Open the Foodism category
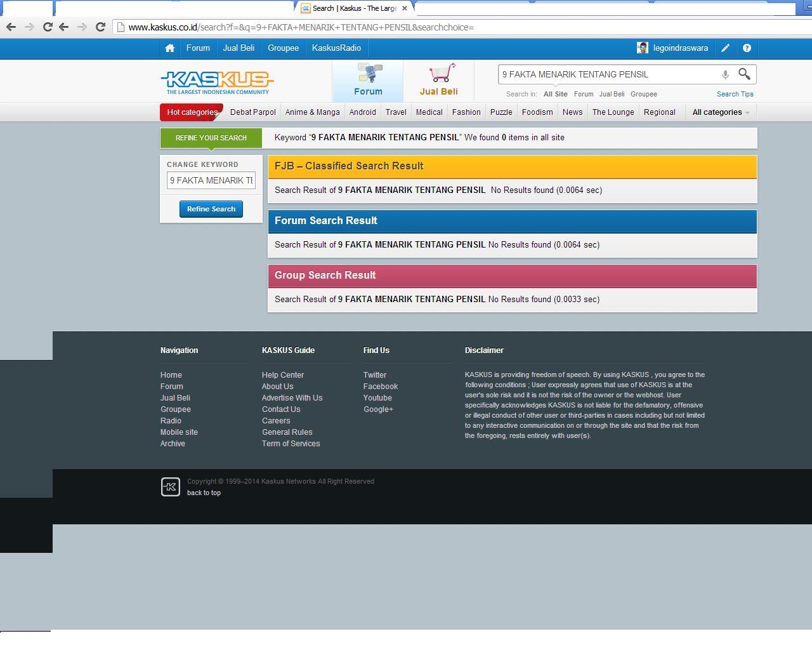 537,112
